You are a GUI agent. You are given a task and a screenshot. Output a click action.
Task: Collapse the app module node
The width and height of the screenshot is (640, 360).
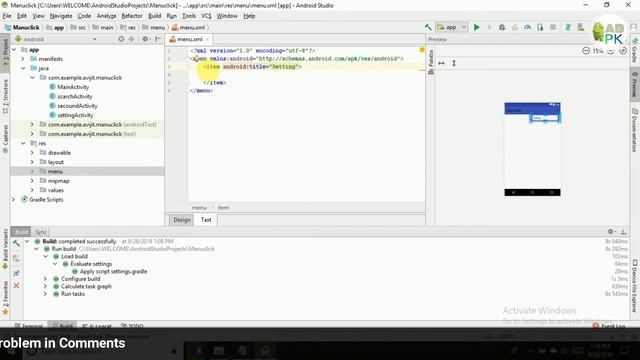pyautogui.click(x=14, y=49)
